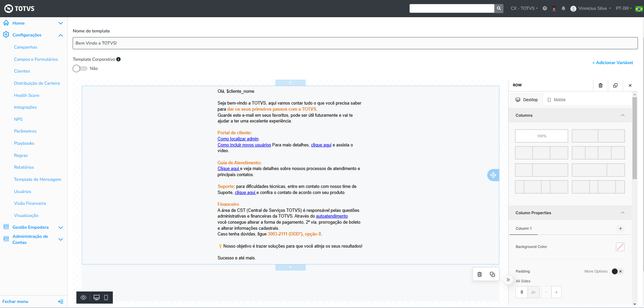Duplicate the row from the ROW panel header
The image size is (644, 308).
click(x=615, y=85)
